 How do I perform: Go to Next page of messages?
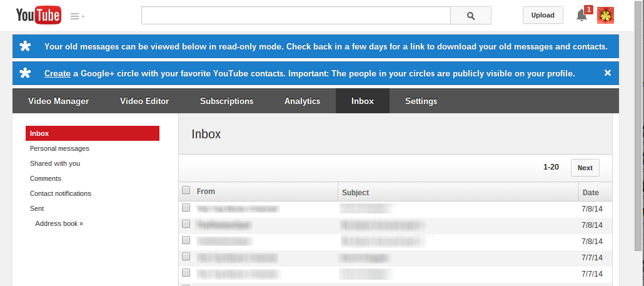[585, 168]
